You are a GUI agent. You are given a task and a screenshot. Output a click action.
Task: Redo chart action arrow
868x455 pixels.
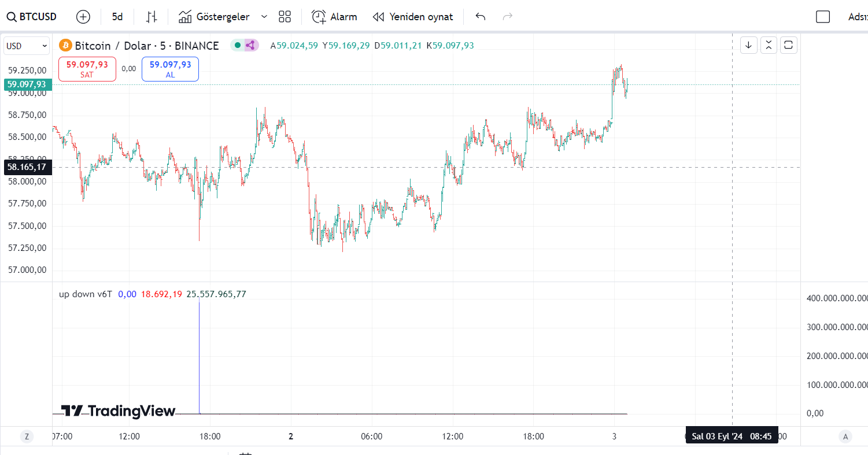coord(508,17)
